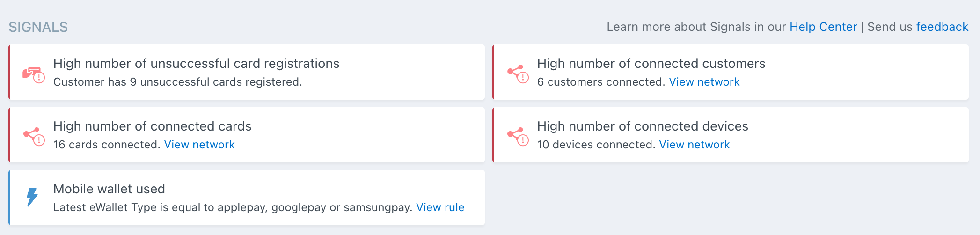
Task: View network for connected cards
Action: (199, 145)
